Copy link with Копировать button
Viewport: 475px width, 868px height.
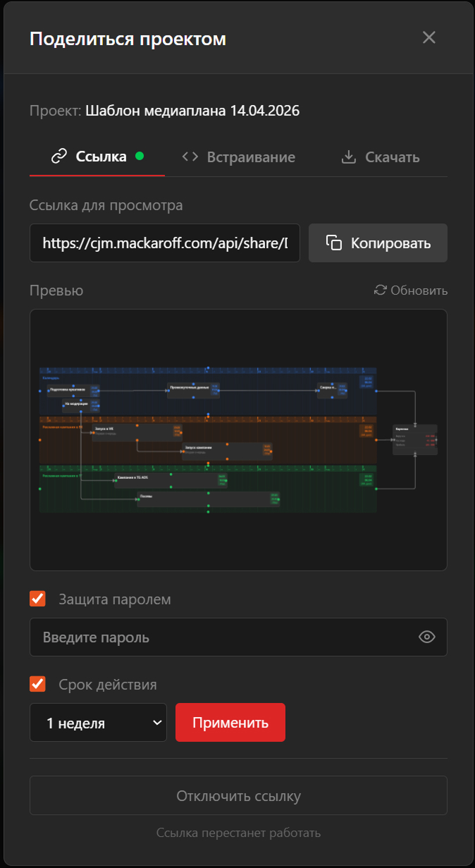tap(378, 243)
